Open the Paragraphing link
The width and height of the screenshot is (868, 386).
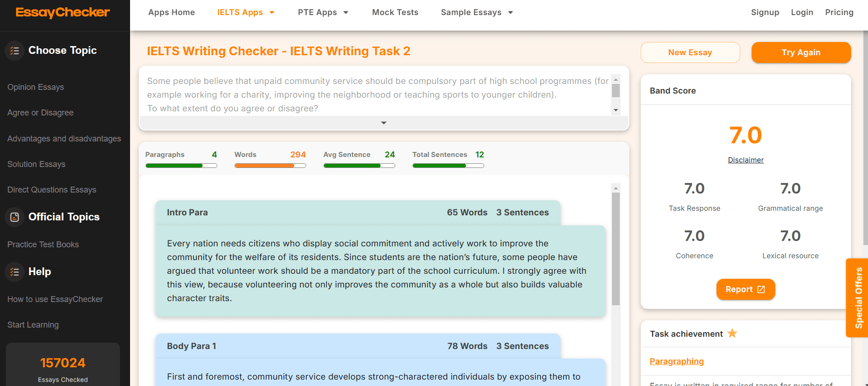click(676, 361)
